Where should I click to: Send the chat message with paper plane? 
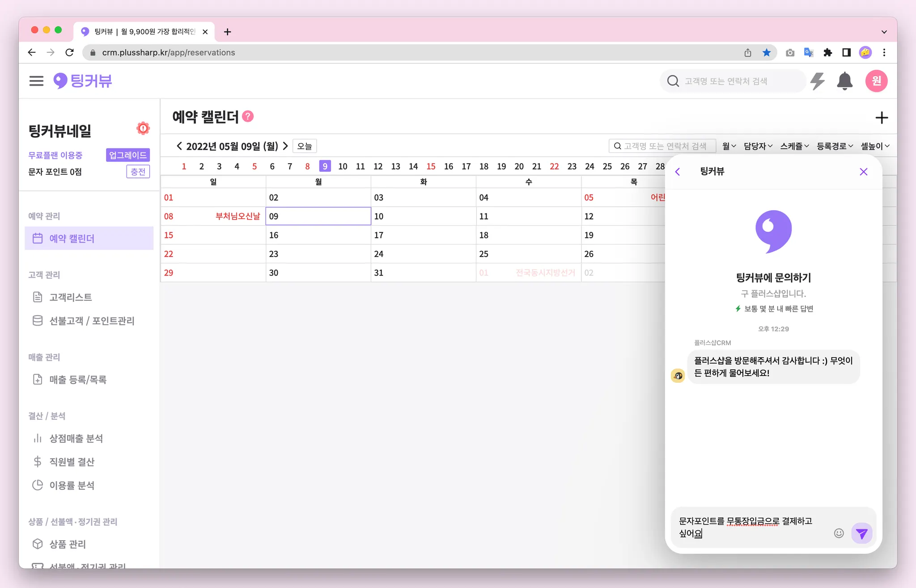tap(861, 533)
